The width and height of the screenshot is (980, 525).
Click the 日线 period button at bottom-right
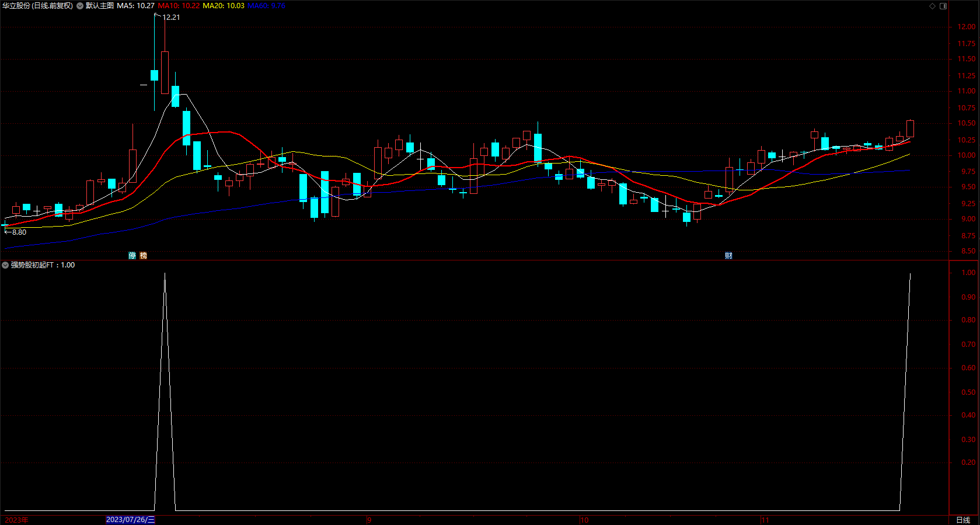(963, 520)
